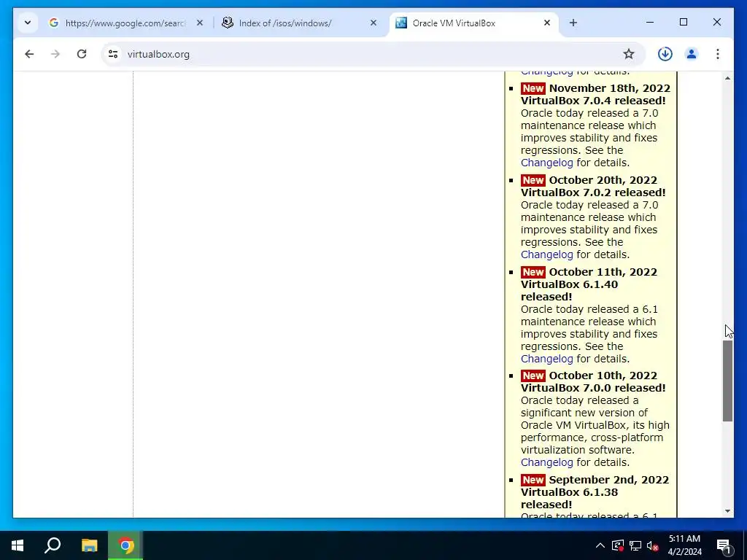The height and width of the screenshot is (560, 747).
Task: Open Changelog link for VirtualBox 7.0.4
Action: (546, 163)
